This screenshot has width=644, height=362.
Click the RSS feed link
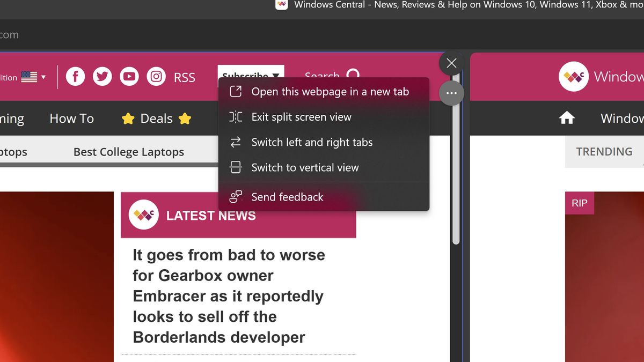(x=185, y=77)
